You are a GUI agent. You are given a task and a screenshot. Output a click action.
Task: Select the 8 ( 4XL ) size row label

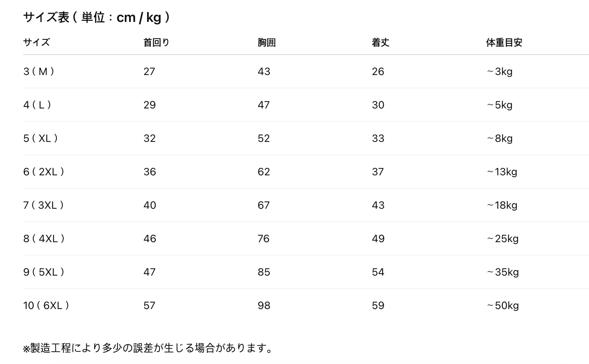(x=44, y=238)
